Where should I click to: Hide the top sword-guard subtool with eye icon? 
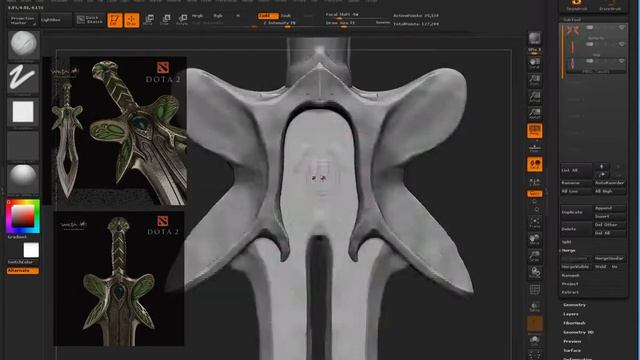[622, 28]
